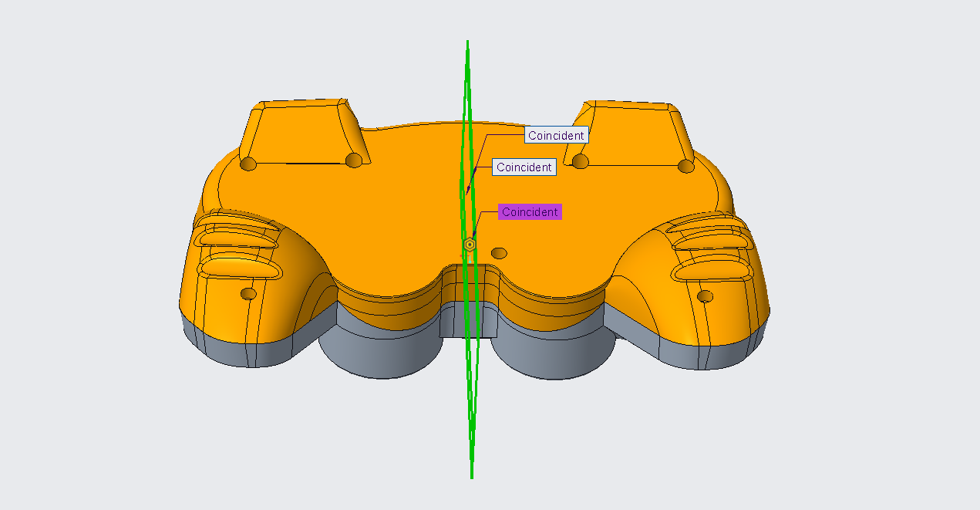The width and height of the screenshot is (980, 510).
Task: Click the middle white Coincident constraint label
Action: [x=524, y=167]
